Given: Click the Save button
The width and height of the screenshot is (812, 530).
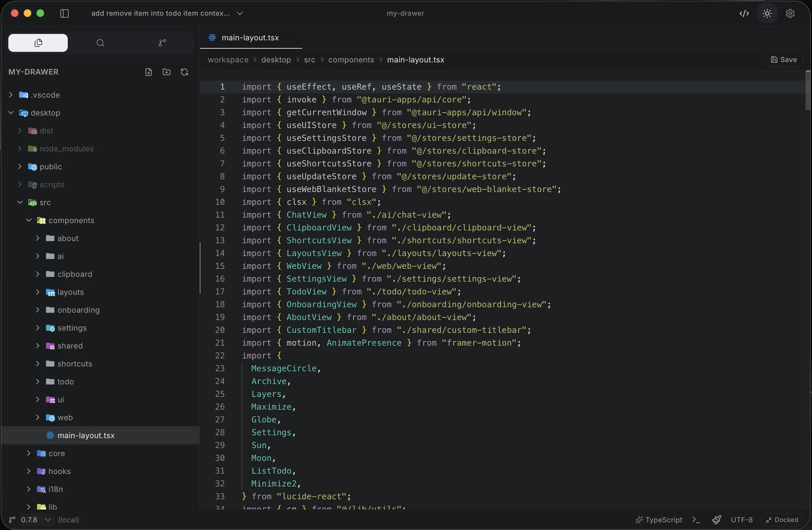Looking at the screenshot, I should point(784,60).
